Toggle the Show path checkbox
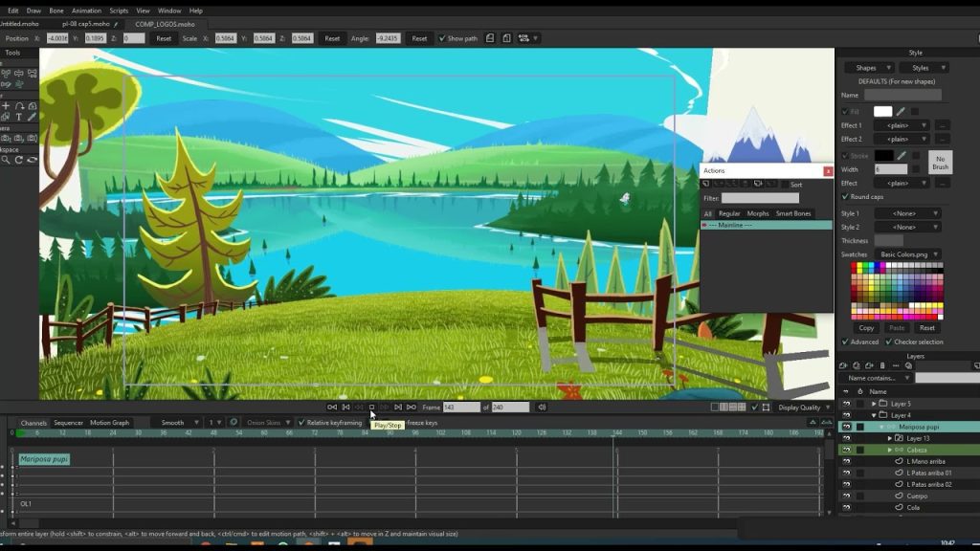This screenshot has width=980, height=551. click(x=442, y=38)
